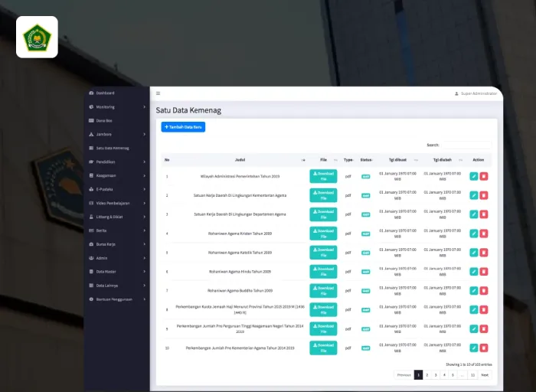Edit Pns Perguruan Tinggi Keagamaan Negeri row
The image size is (536, 392).
tap(473, 328)
